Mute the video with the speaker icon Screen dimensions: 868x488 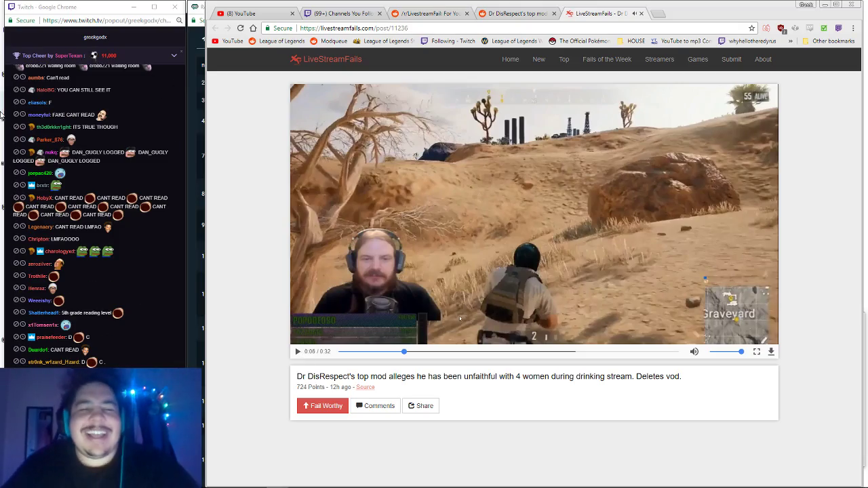point(694,352)
